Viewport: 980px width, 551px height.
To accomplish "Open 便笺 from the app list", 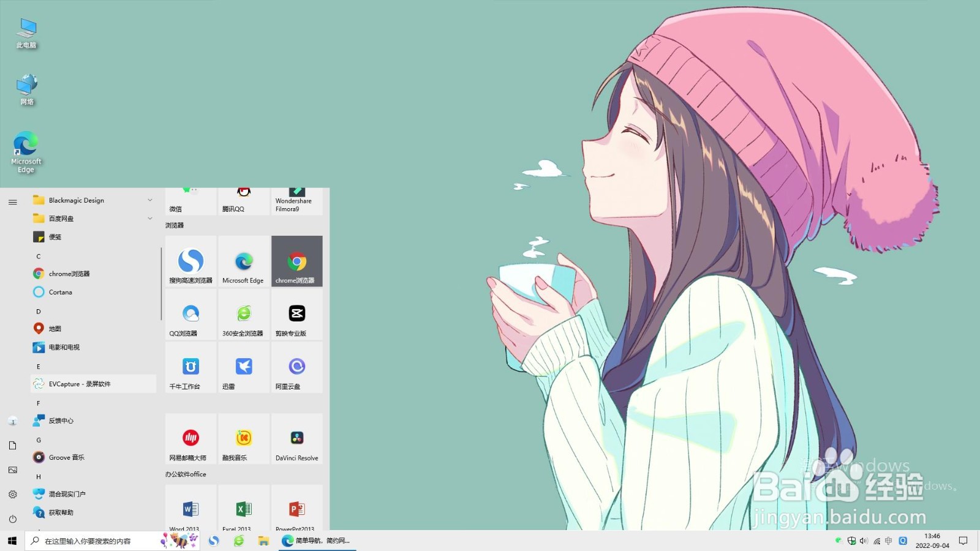I will pyautogui.click(x=93, y=237).
